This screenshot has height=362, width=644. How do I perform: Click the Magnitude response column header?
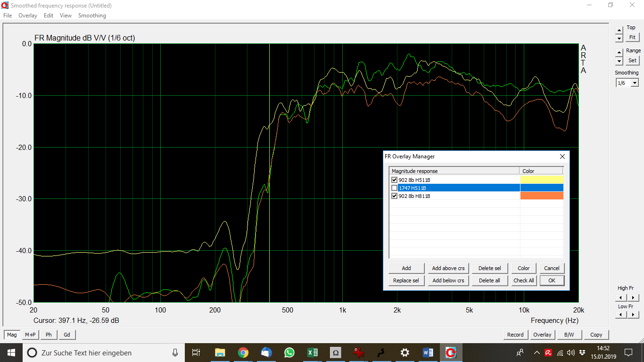click(454, 171)
